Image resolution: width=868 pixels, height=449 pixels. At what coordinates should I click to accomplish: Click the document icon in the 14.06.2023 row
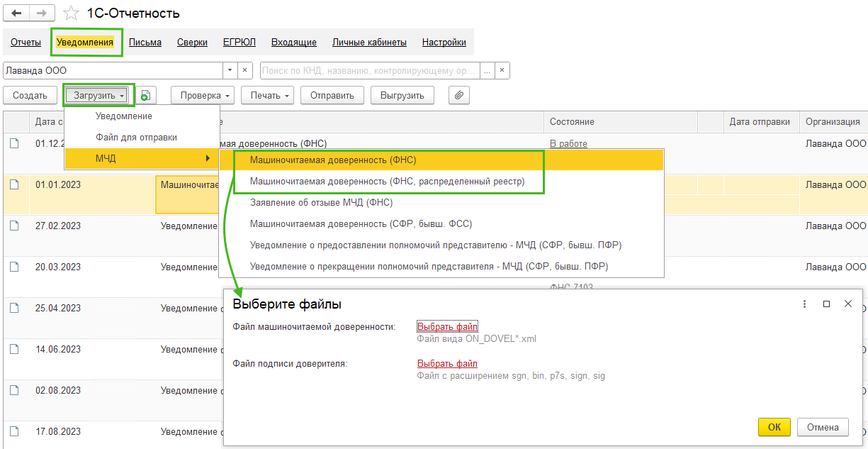tap(14, 349)
